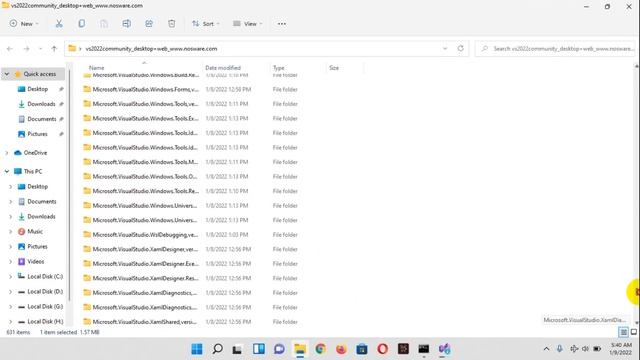
Task: Click the Copy icon in toolbar
Action: pyautogui.click(x=82, y=24)
